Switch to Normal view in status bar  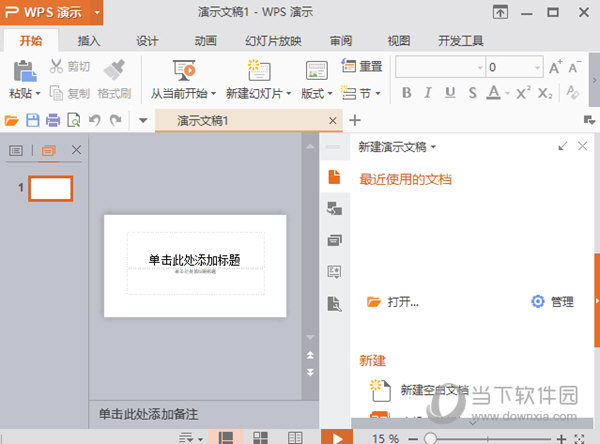click(x=226, y=437)
